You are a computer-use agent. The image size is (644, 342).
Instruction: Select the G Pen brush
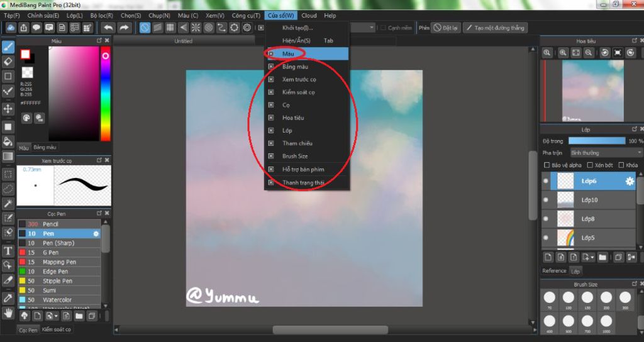[58, 253]
